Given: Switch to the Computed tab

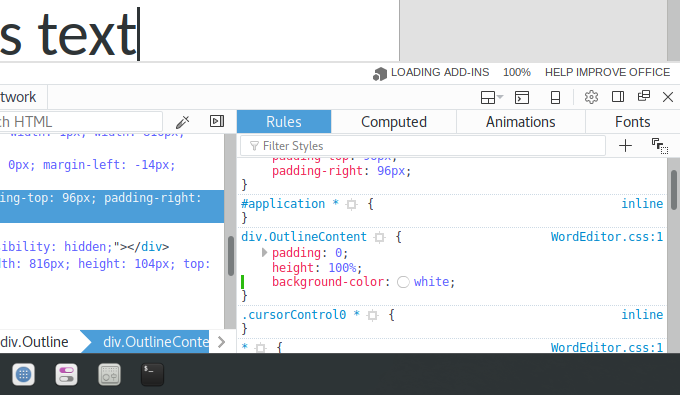Looking at the screenshot, I should 394,122.
